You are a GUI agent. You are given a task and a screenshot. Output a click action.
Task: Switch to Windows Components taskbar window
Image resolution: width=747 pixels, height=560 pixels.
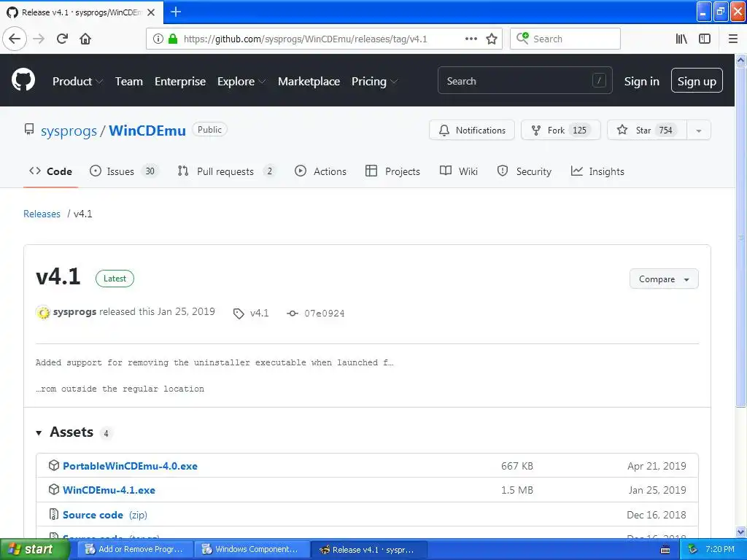click(x=252, y=549)
